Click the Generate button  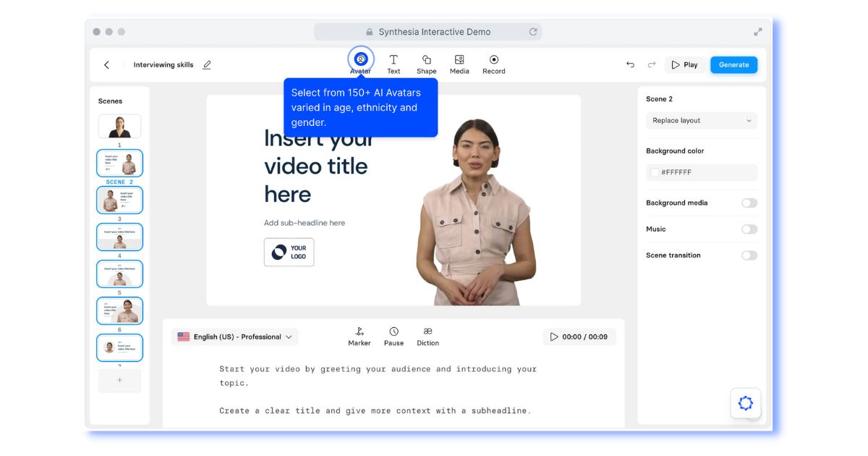[733, 65]
